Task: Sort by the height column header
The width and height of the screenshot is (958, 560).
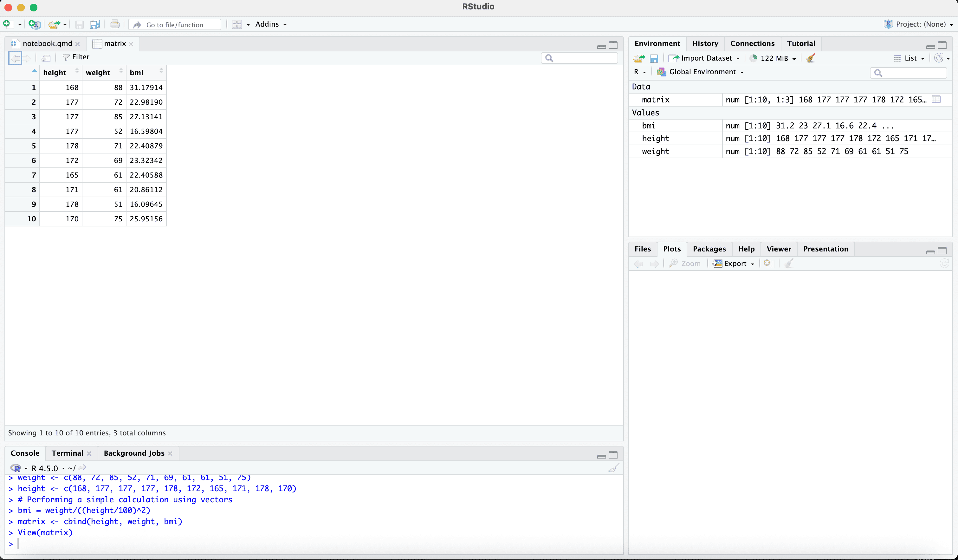Action: point(55,73)
